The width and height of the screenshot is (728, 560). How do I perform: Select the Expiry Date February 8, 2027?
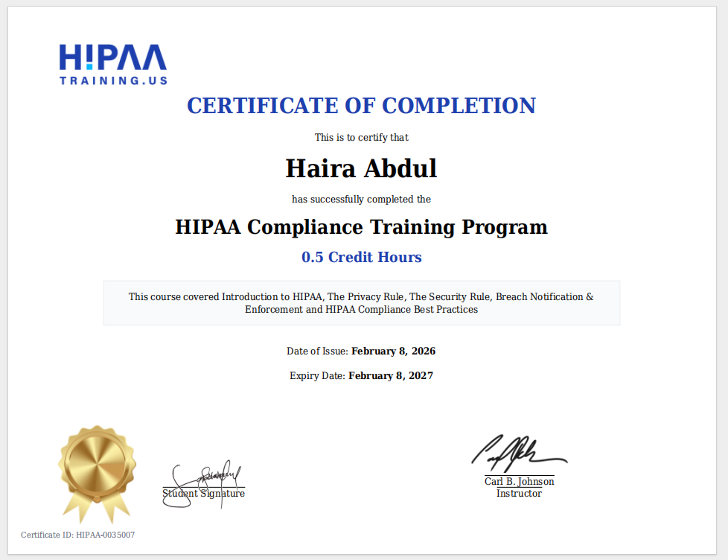362,375
